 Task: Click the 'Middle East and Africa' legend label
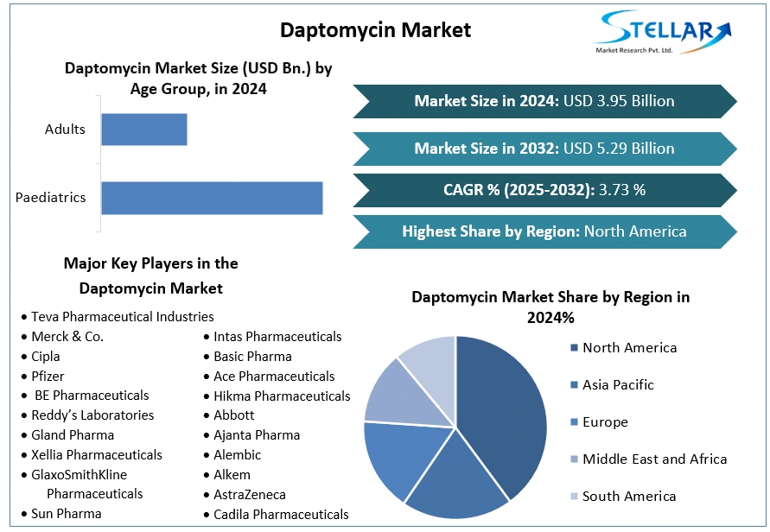point(654,459)
